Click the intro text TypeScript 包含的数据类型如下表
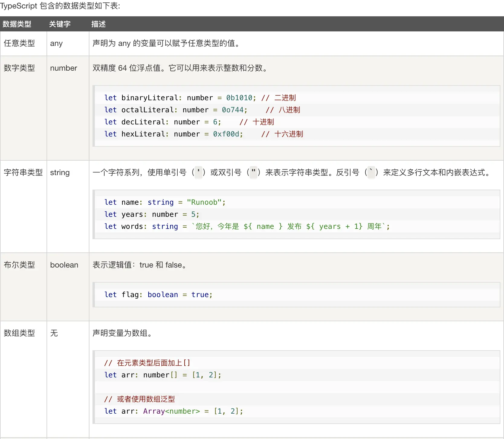 tap(60, 6)
